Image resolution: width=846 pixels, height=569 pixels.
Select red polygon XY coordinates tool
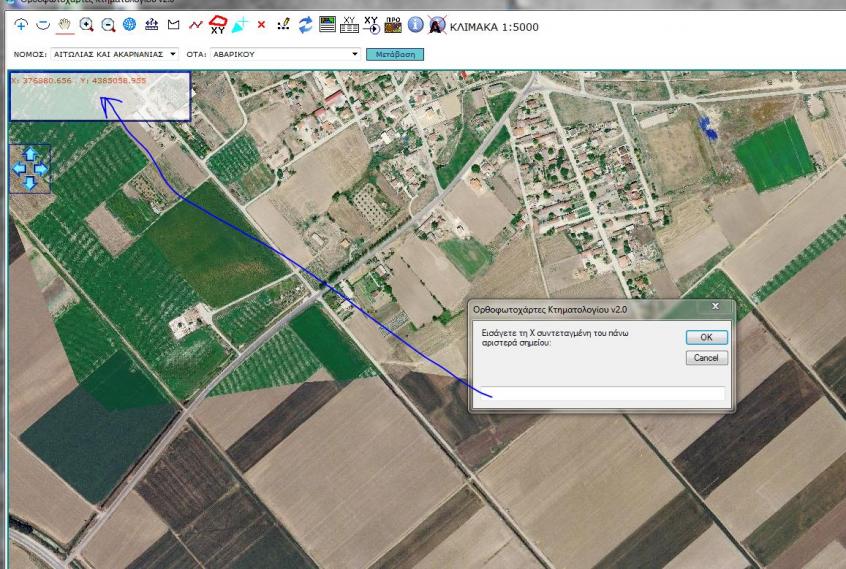click(217, 25)
